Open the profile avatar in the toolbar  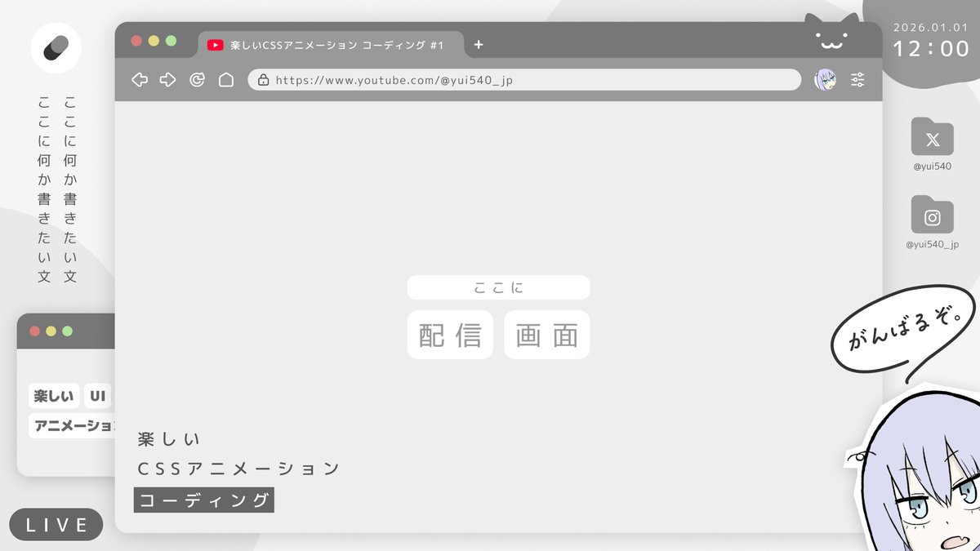click(825, 79)
